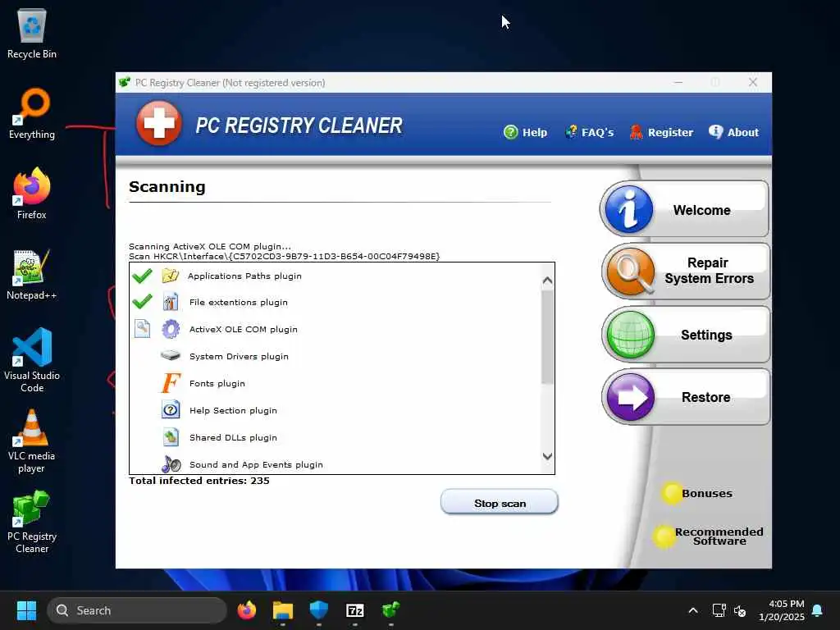Open the Settings section
The width and height of the screenshot is (840, 630).
click(x=685, y=335)
